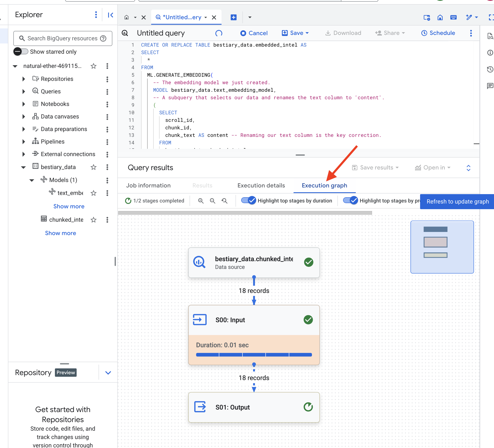The height and width of the screenshot is (448, 494).
Task: Switch to the Execution details tab
Action: 261,185
